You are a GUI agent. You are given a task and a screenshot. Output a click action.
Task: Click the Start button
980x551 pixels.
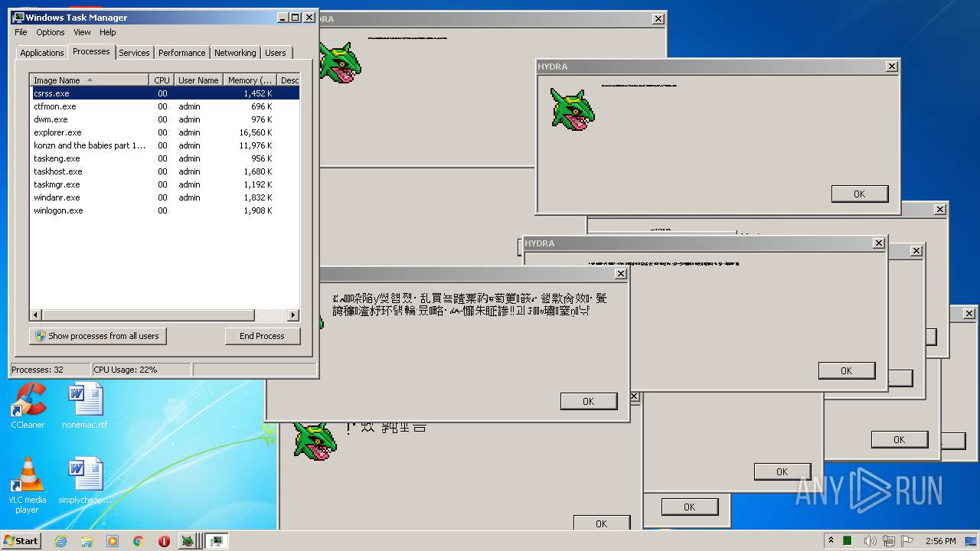click(21, 541)
